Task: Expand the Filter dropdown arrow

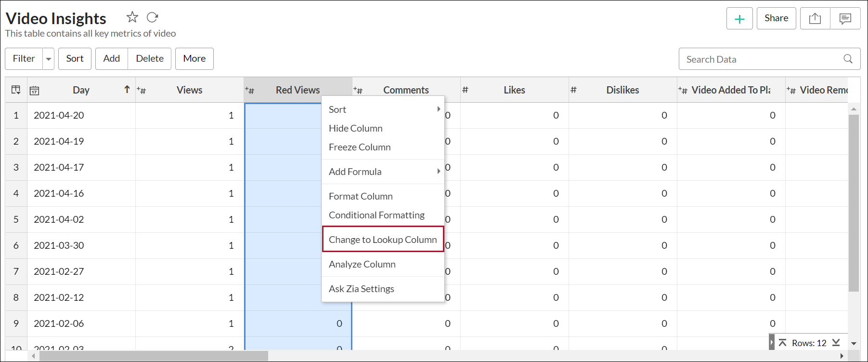Action: click(49, 59)
